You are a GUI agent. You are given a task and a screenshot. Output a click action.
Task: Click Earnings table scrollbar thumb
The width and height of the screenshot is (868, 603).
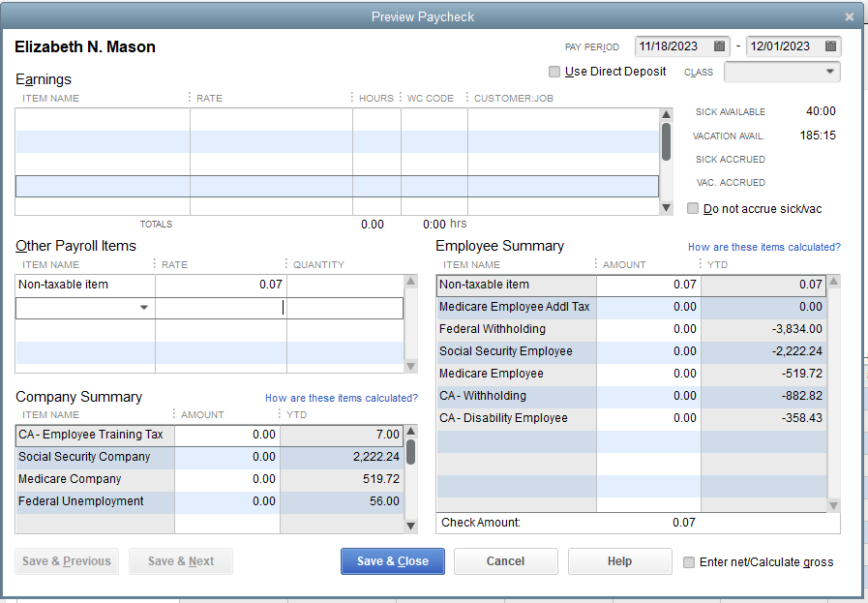(x=666, y=141)
